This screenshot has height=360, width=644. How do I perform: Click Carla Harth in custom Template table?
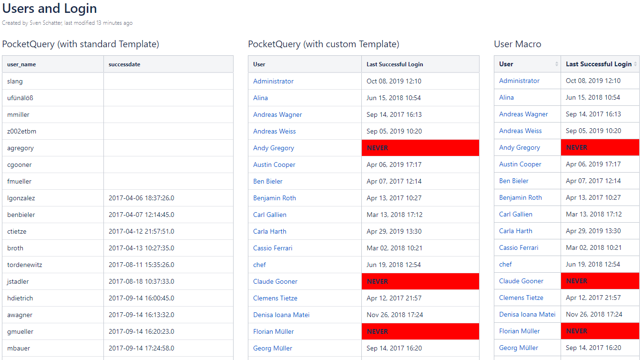point(270,231)
